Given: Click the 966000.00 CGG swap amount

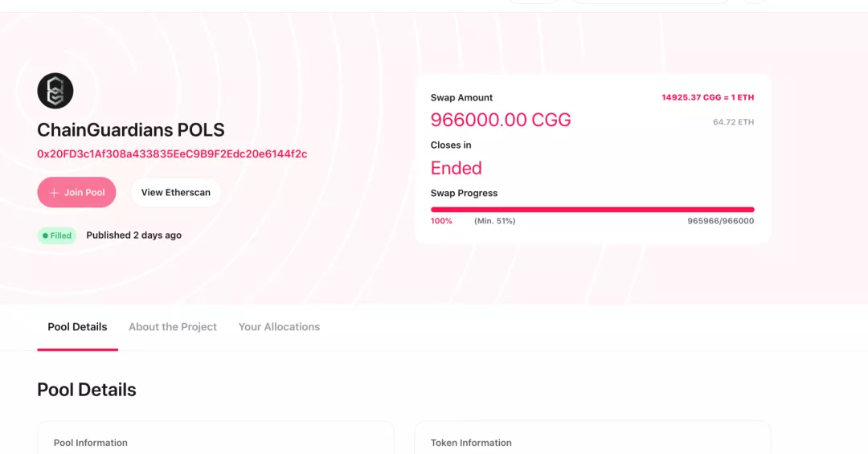Looking at the screenshot, I should (x=501, y=120).
